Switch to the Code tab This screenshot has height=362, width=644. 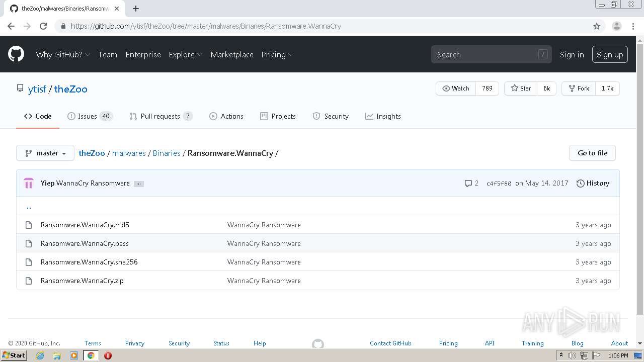[x=38, y=116]
